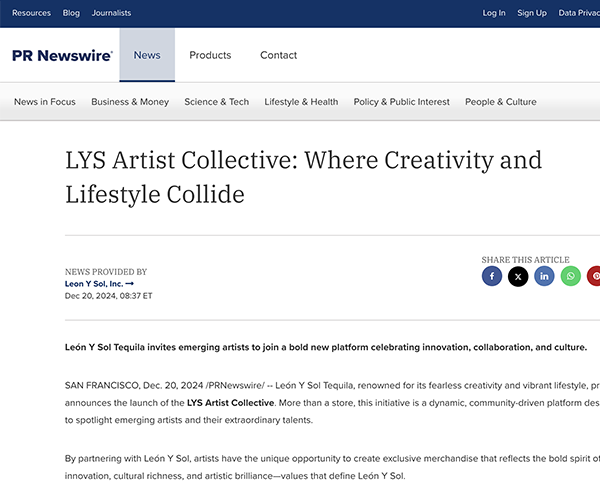
Task: Share article on LinkedIn
Action: coord(544,276)
